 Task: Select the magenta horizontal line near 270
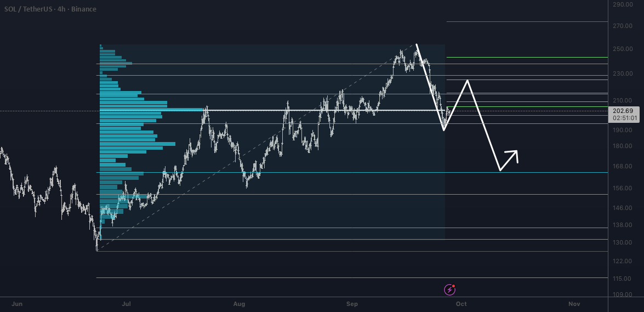[x=527, y=21]
